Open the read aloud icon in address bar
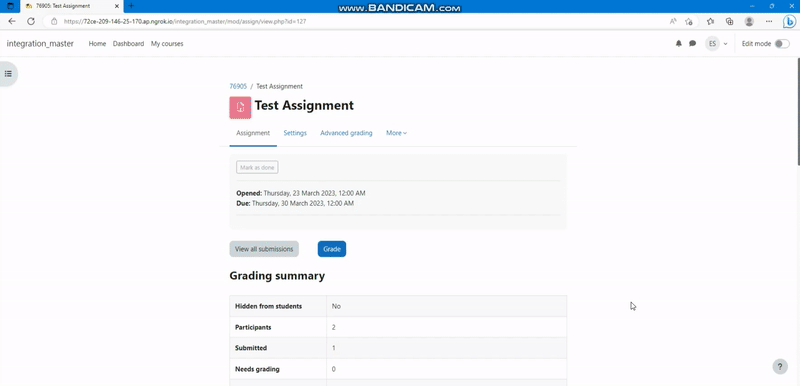The width and height of the screenshot is (800, 386). tap(673, 21)
